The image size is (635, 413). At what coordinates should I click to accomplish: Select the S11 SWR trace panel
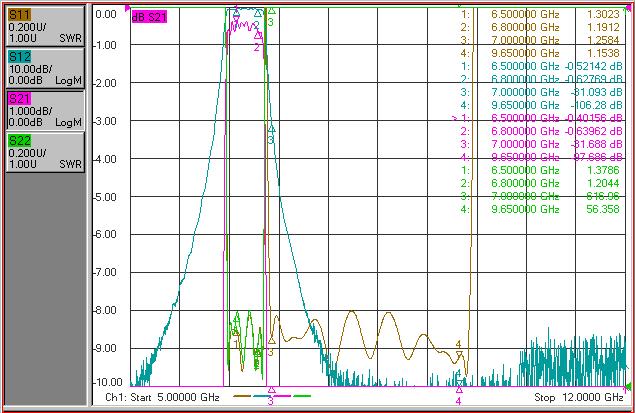[45, 26]
